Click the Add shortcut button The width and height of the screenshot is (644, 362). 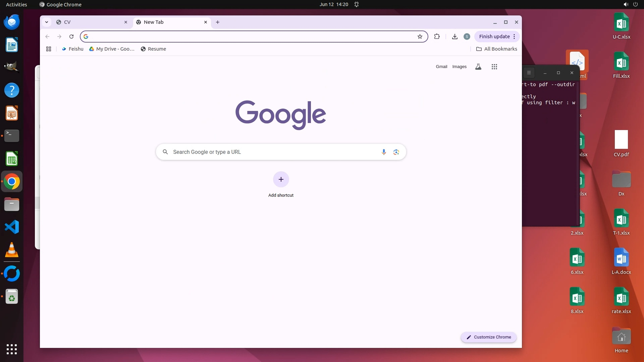click(281, 180)
